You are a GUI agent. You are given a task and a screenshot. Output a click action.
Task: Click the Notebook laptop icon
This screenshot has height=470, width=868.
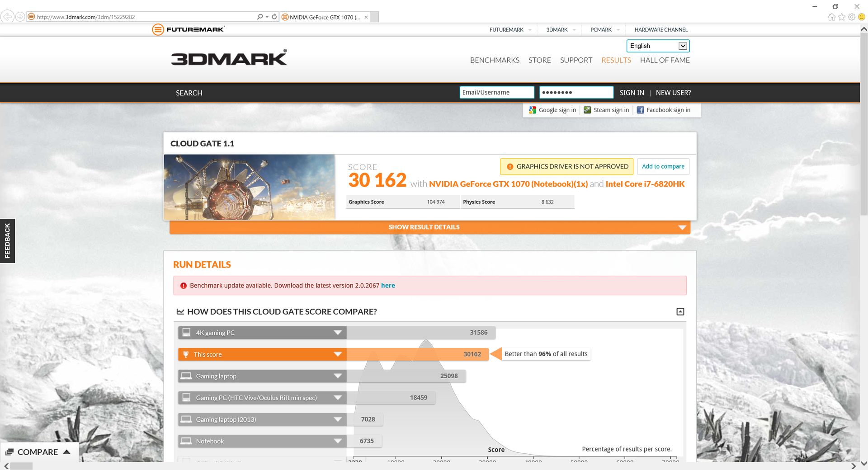click(x=186, y=441)
